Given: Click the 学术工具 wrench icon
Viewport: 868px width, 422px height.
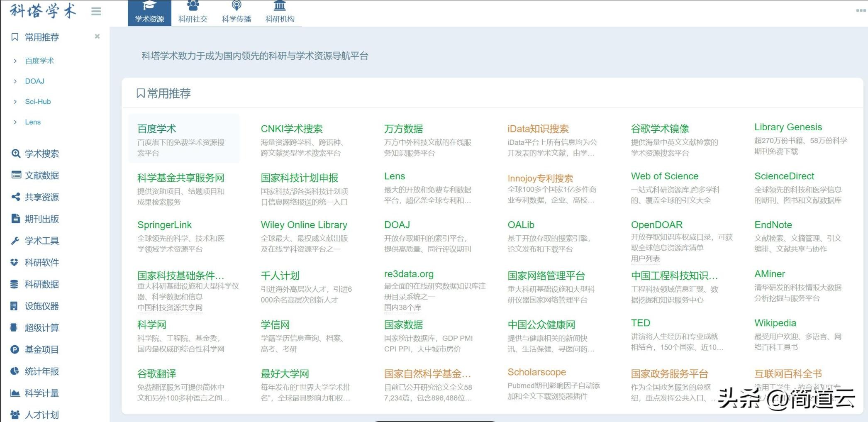Looking at the screenshot, I should tap(15, 240).
